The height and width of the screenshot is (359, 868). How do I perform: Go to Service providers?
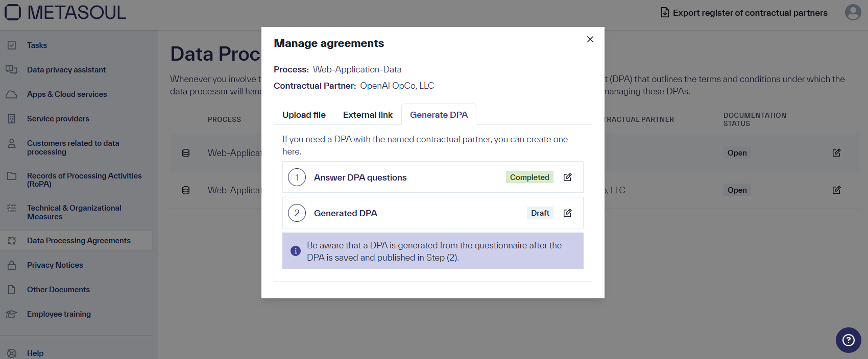pyautogui.click(x=58, y=119)
